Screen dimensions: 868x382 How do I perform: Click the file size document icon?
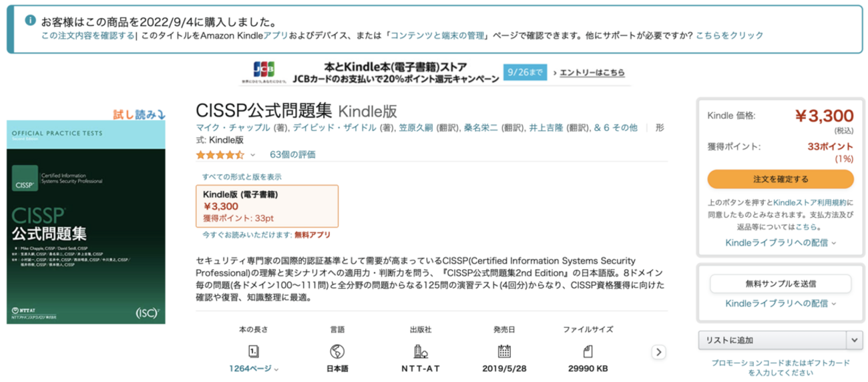coord(589,351)
